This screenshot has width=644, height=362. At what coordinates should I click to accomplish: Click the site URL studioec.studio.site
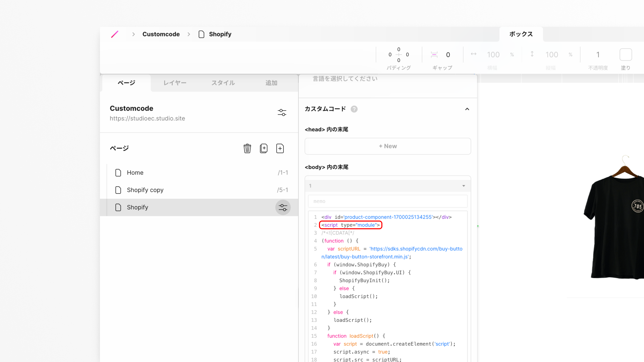[x=148, y=119]
